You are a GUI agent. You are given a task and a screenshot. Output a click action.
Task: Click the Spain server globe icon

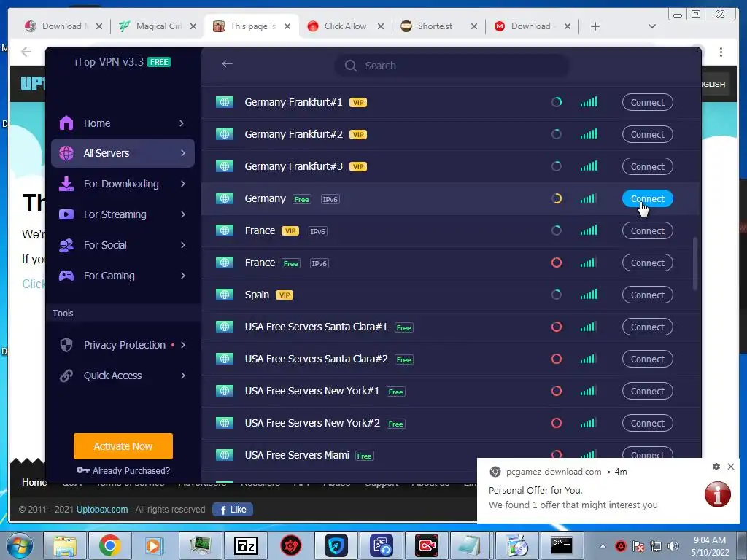coord(225,295)
